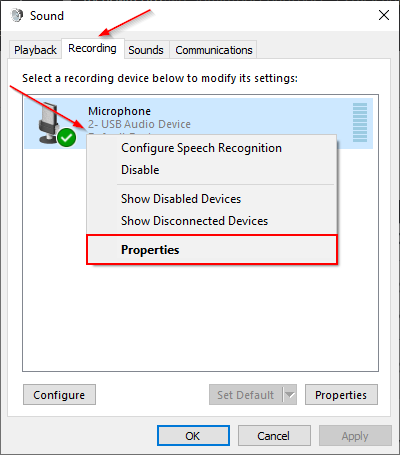Click the Properties button at bottom right
Image resolution: width=400 pixels, height=455 pixels.
[341, 395]
